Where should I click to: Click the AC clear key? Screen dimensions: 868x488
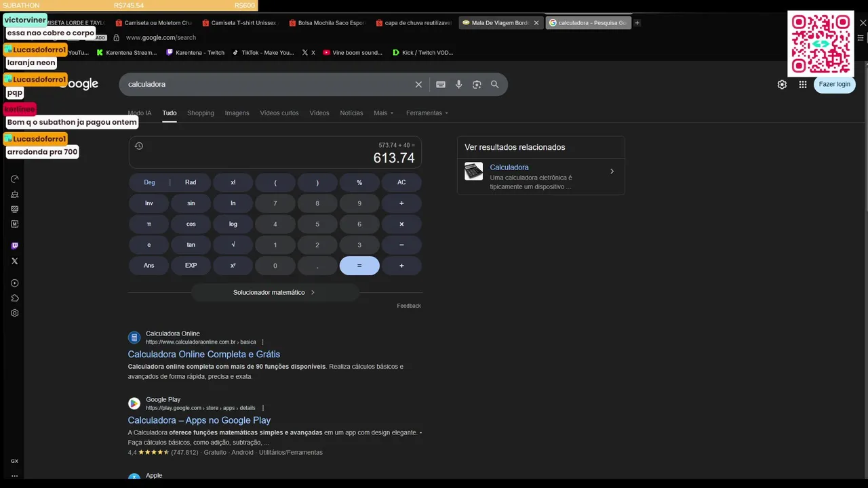pos(401,182)
